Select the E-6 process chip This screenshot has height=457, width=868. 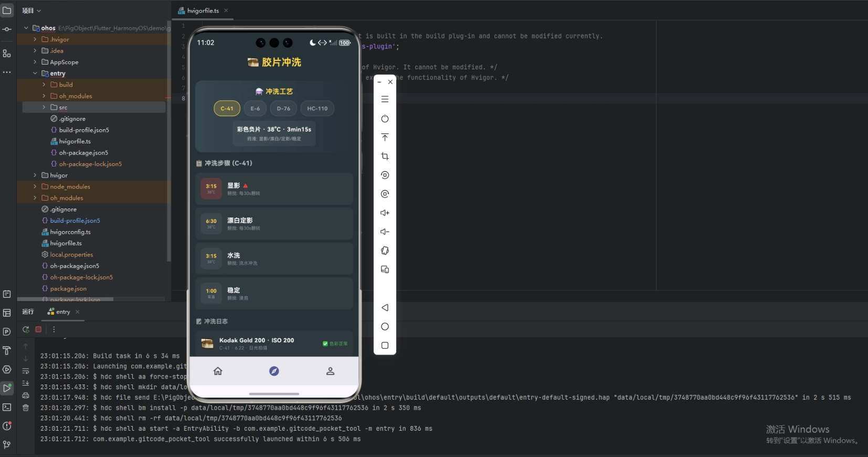[x=255, y=109]
